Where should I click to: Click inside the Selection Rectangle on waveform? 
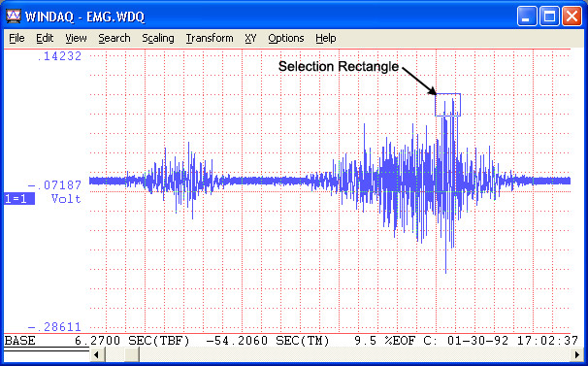click(447, 105)
